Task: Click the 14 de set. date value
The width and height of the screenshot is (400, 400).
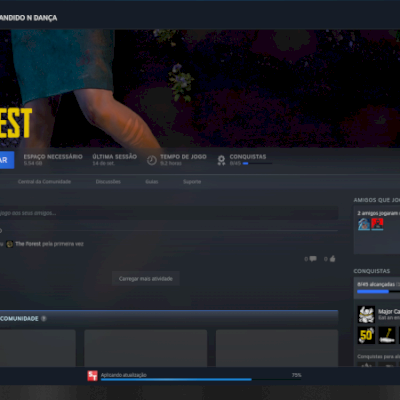Action: pos(103,163)
